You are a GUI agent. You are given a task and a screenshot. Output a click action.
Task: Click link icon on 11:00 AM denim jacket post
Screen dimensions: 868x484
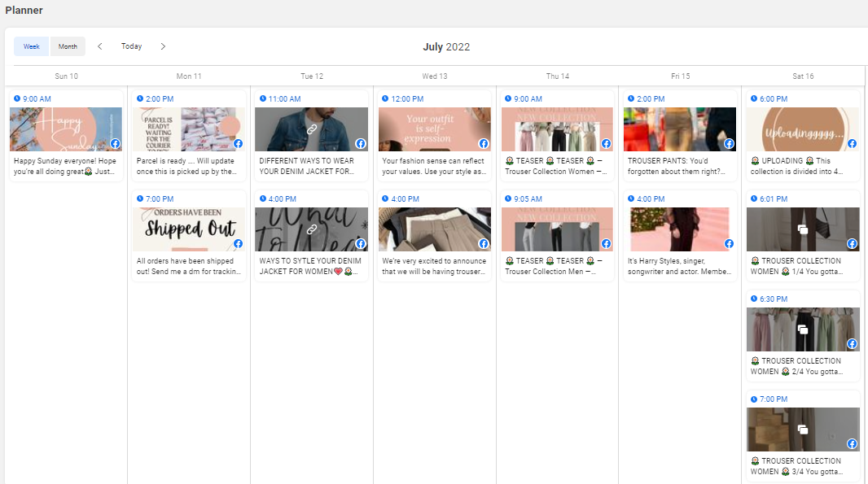[312, 129]
